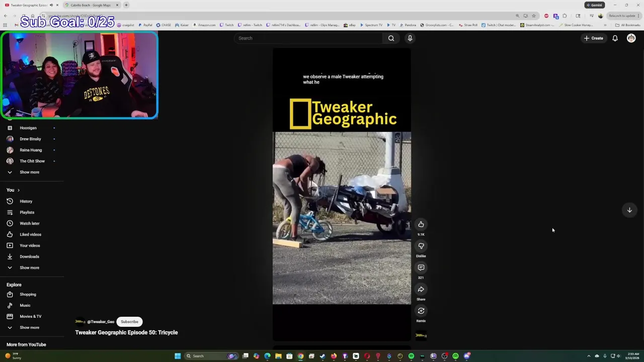The image size is (644, 362).
Task: Open Shopping in Explore
Action: [x=28, y=294]
